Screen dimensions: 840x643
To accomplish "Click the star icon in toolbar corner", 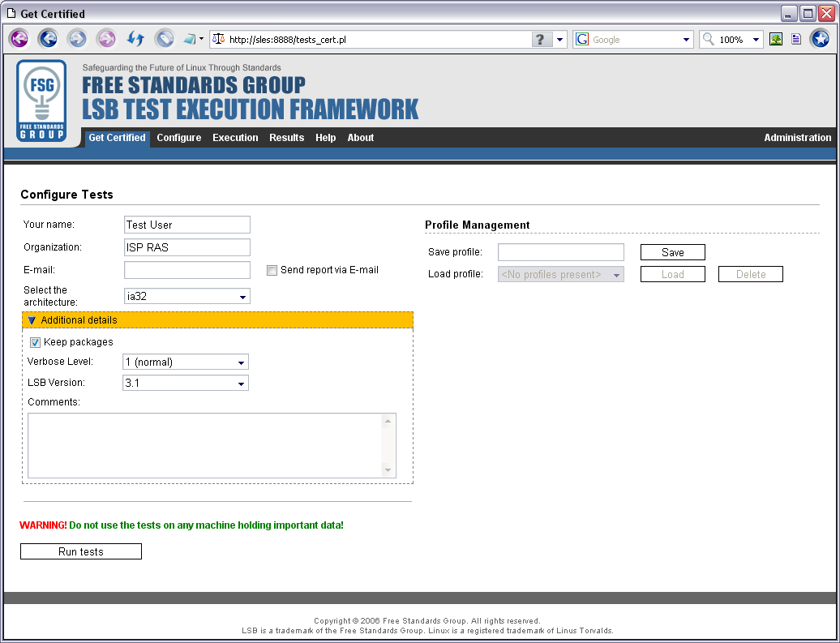I will [821, 39].
